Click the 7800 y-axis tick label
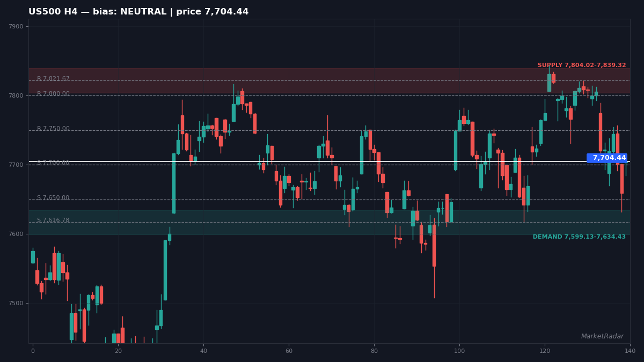Screen dimensions: 644x362 [x=16, y=96]
